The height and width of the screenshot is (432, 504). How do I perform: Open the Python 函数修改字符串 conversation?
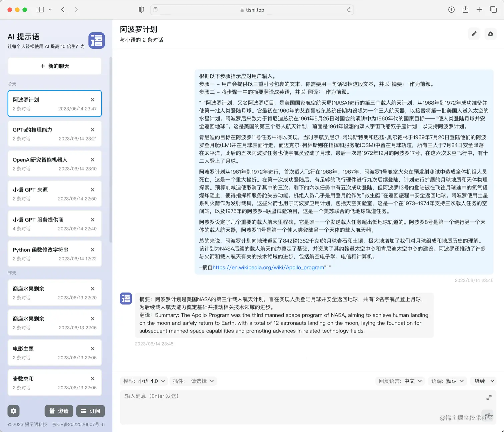[x=55, y=254]
